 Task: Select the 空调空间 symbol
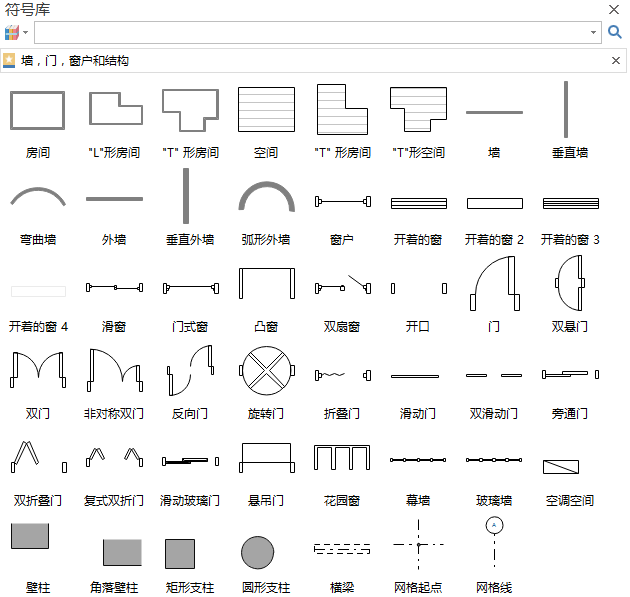tap(561, 467)
